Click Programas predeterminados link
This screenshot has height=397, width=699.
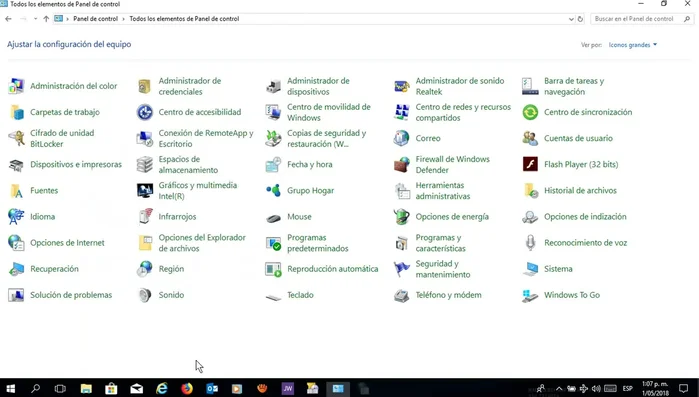click(x=318, y=243)
